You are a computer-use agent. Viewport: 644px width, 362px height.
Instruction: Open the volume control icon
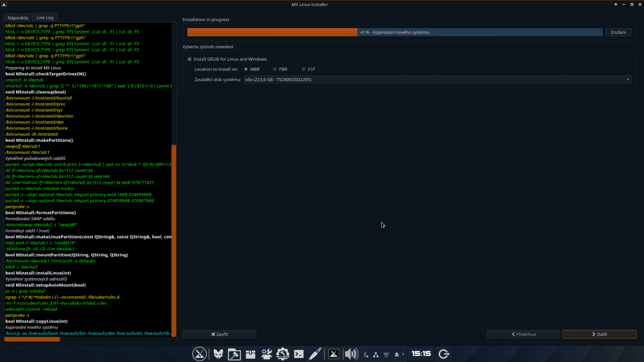click(x=351, y=354)
